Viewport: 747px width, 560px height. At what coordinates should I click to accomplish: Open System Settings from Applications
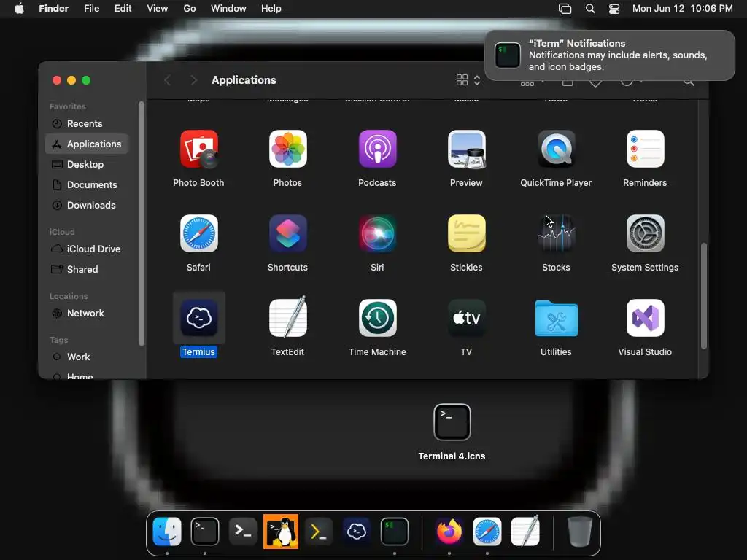(645, 233)
